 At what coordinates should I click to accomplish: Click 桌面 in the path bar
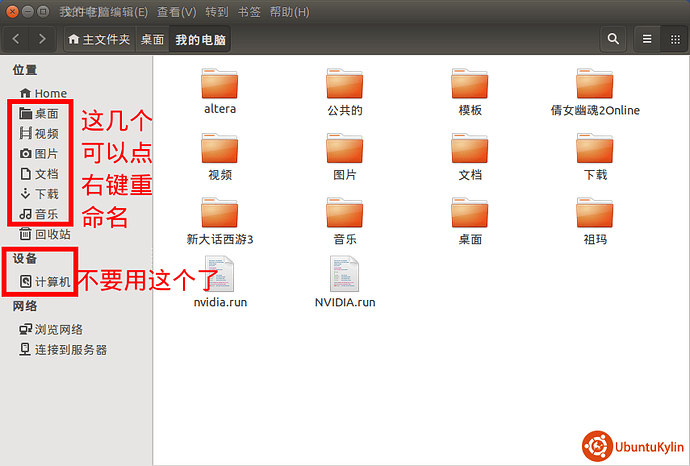pyautogui.click(x=152, y=40)
